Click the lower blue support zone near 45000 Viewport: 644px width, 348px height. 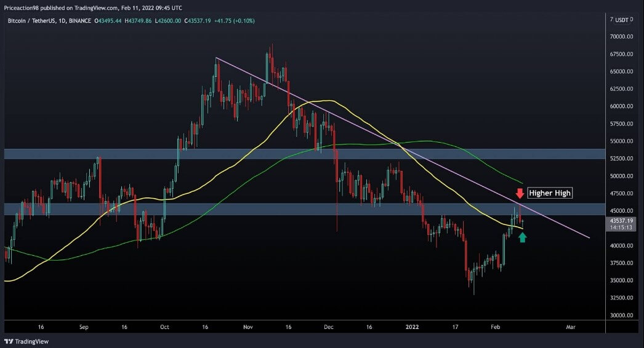coord(304,209)
